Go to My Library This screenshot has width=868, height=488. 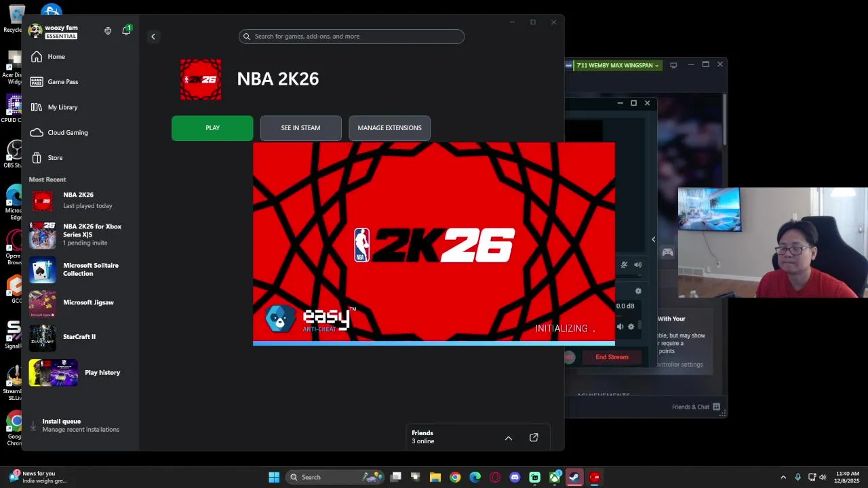coord(80,107)
